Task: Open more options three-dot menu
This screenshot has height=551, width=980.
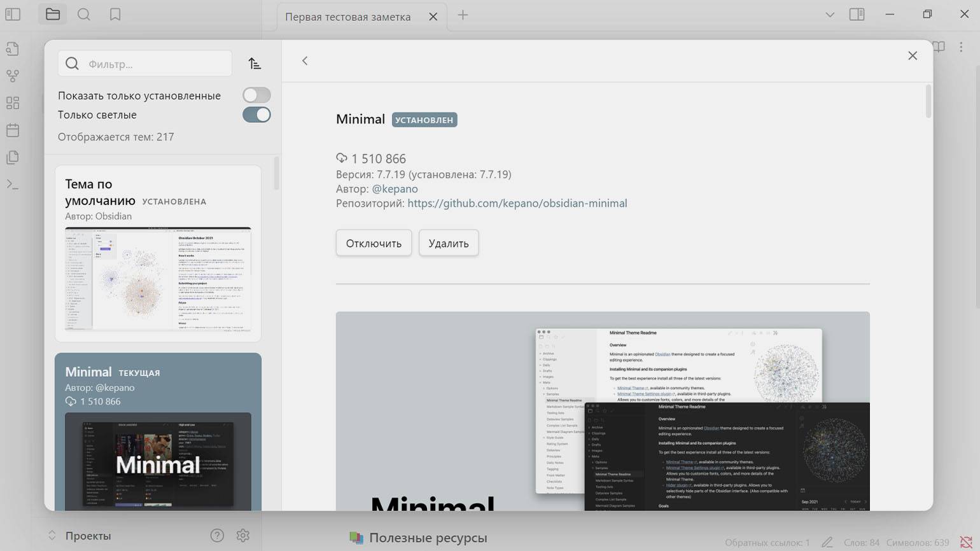Action: coord(962,46)
